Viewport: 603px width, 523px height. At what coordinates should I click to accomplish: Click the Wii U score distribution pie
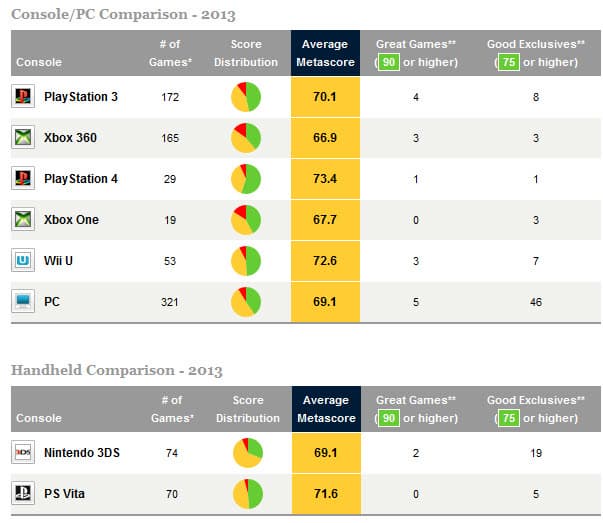[246, 261]
